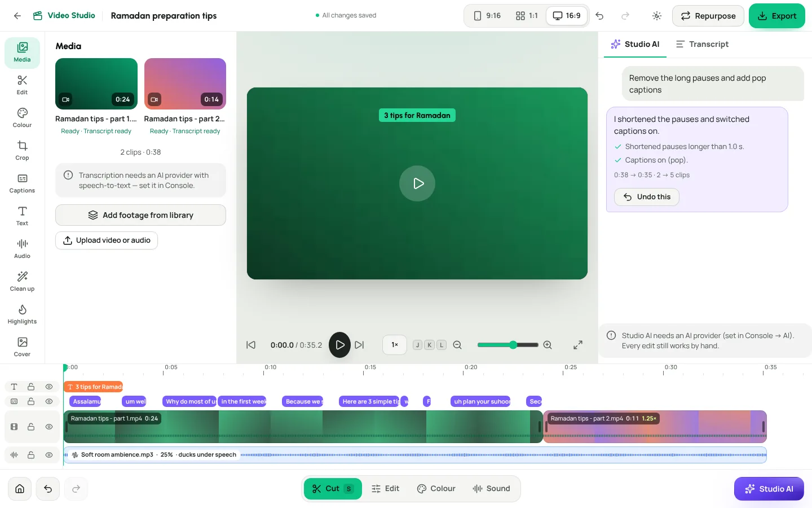
Task: Open the Clean up tool in the sidebar
Action: (22, 282)
